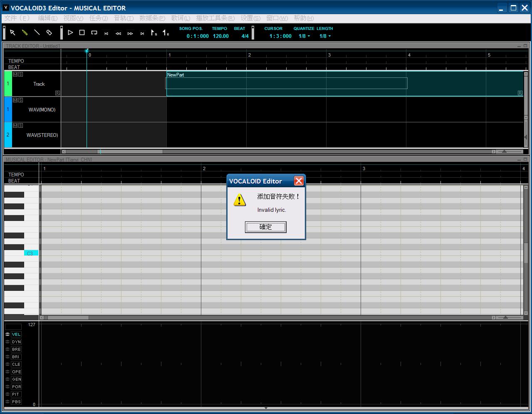
Task: Stop playback with the stop button
Action: pos(82,32)
